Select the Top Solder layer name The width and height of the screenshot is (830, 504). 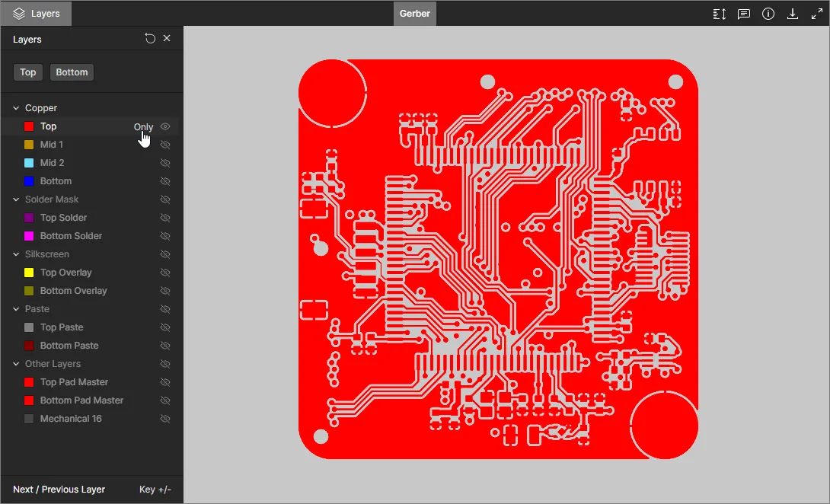[x=63, y=218]
